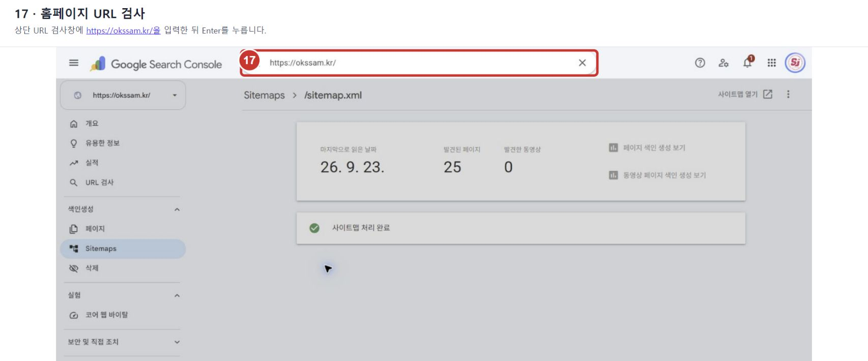Screen dimensions: 868x361
Task: Open the three-dot more options menu
Action: (788, 94)
